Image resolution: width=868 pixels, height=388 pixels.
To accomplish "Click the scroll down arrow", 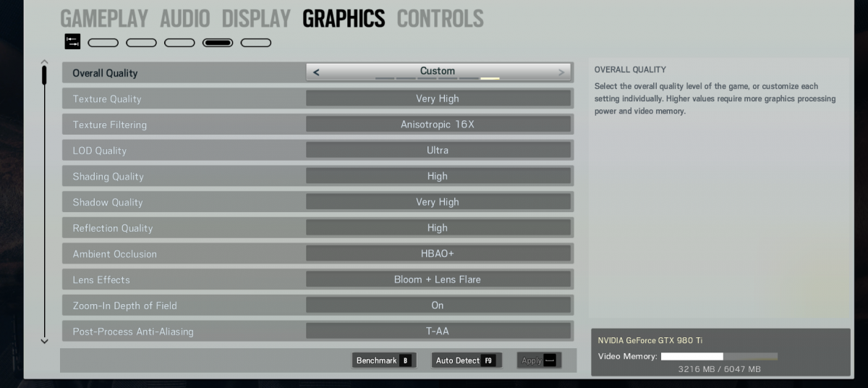I will click(x=44, y=340).
